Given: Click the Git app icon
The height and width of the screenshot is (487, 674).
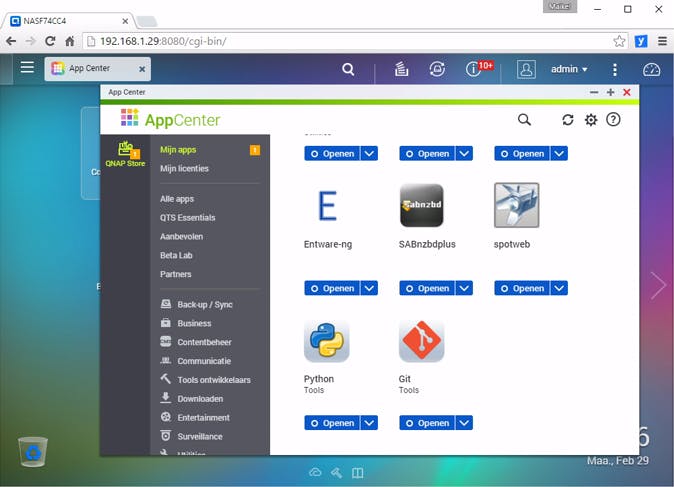Looking at the screenshot, I should click(x=421, y=340).
